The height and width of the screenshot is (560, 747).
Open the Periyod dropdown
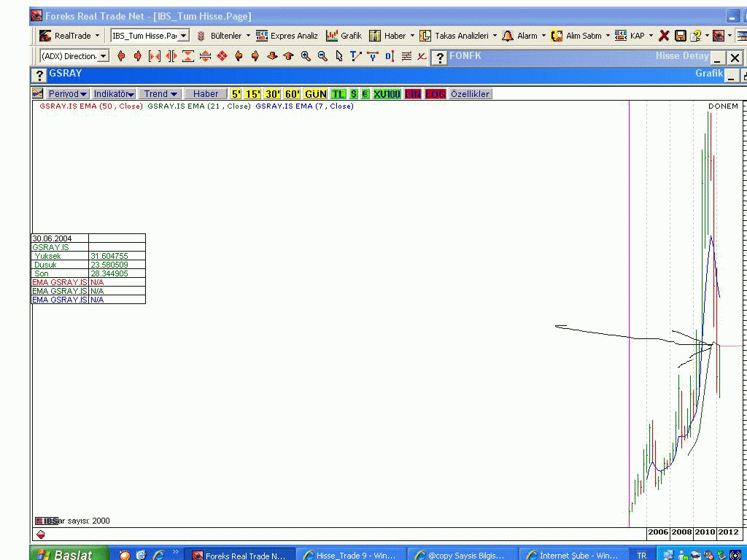(68, 94)
